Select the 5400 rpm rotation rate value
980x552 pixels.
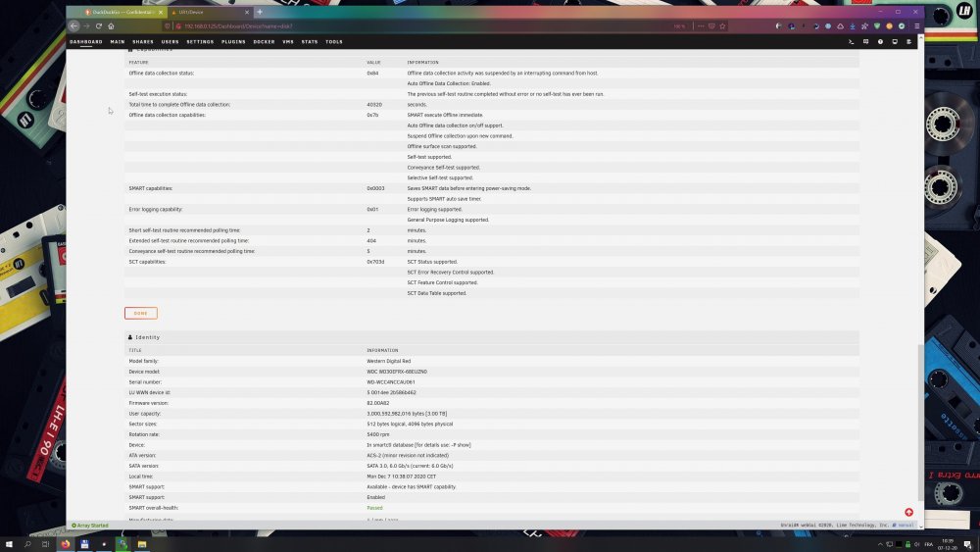pos(378,434)
